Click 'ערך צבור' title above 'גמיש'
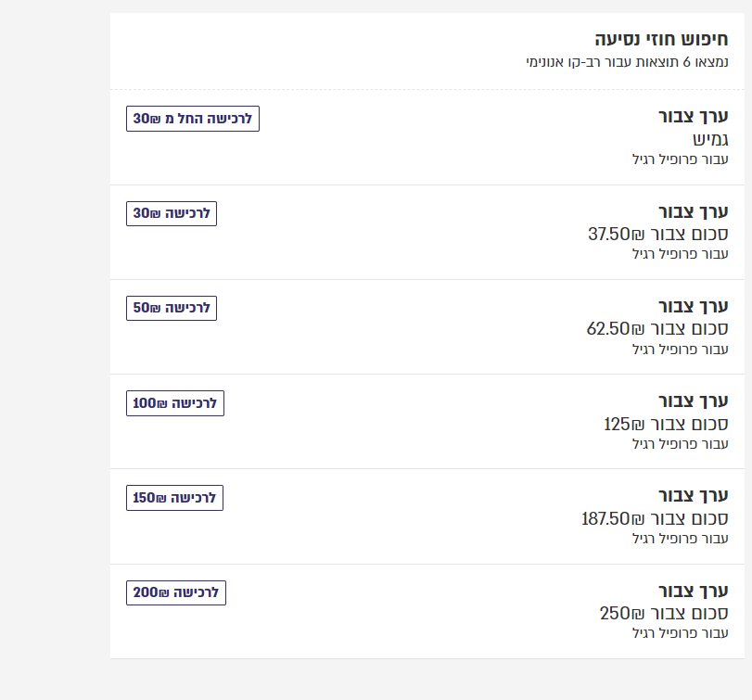This screenshot has width=752, height=700. [x=694, y=117]
